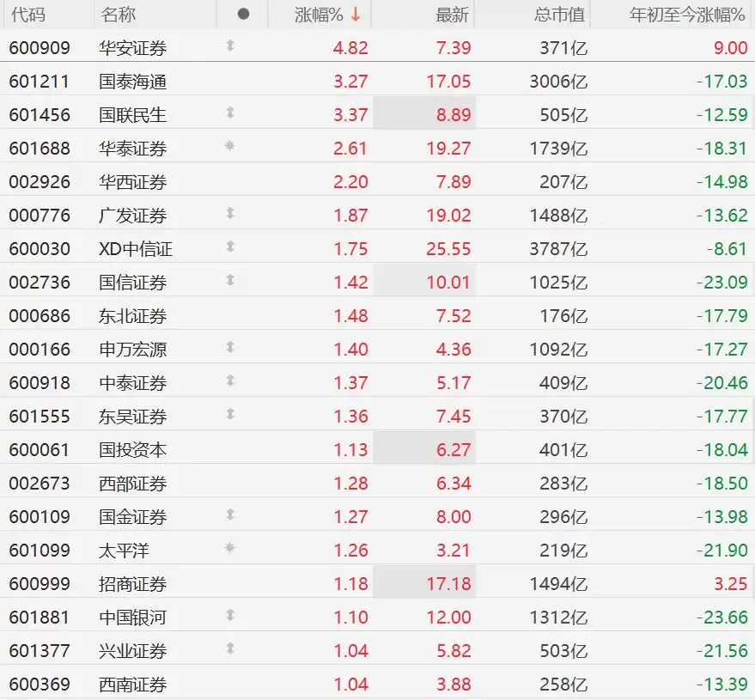This screenshot has height=700, width=755.
Task: Select stock name 国联民生
Action: pyautogui.click(x=132, y=114)
